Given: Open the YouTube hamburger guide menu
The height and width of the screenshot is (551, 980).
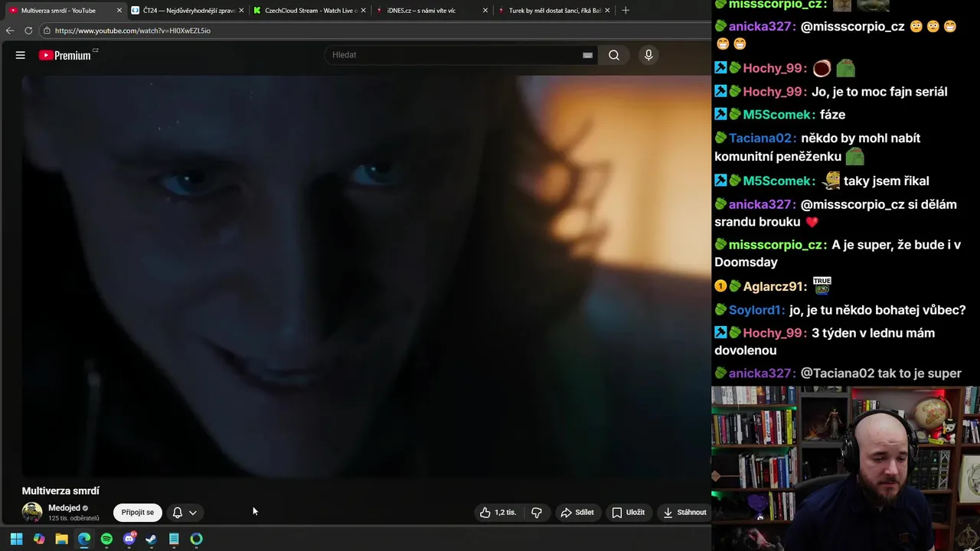Looking at the screenshot, I should point(21,55).
